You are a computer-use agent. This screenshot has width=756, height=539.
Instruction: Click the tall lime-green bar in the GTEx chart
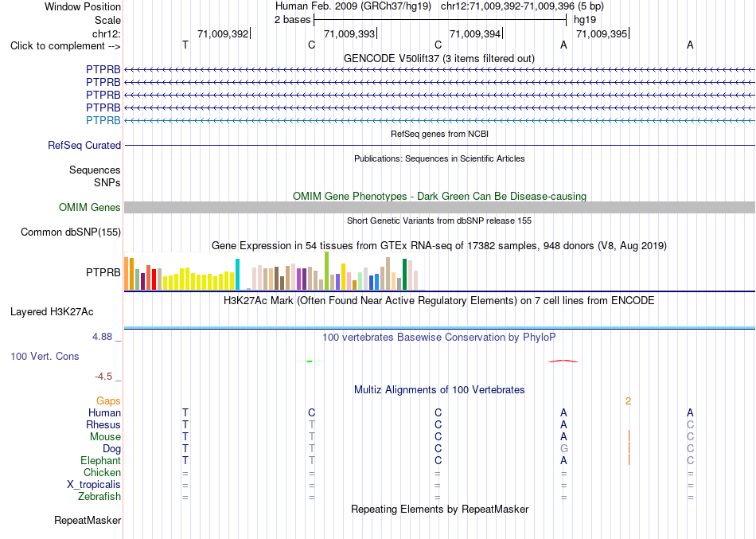click(326, 271)
